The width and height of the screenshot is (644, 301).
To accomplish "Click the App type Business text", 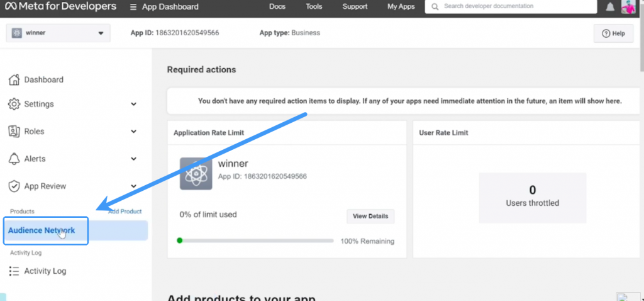I will pos(289,33).
